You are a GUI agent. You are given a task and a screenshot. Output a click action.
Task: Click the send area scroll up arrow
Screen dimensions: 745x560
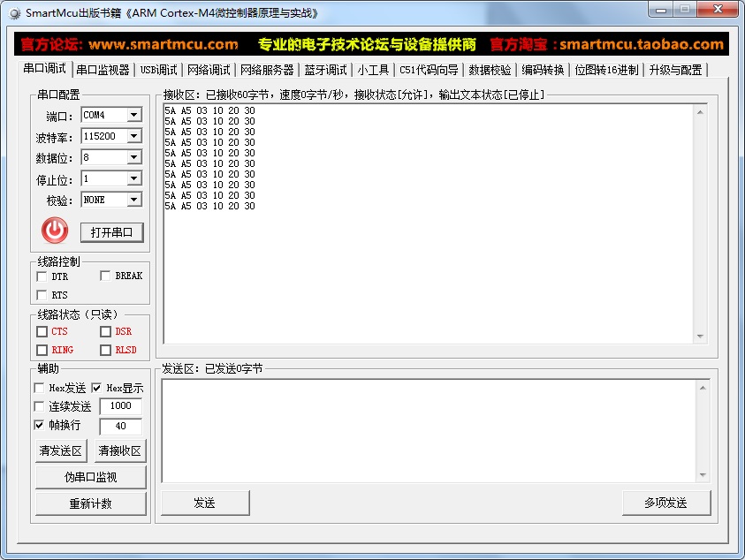tap(703, 388)
